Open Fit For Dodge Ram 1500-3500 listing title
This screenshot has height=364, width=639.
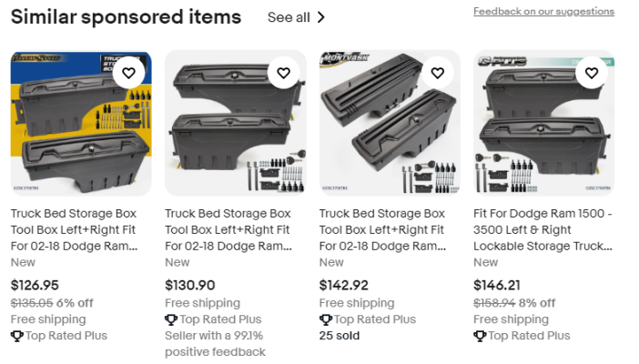[543, 230]
